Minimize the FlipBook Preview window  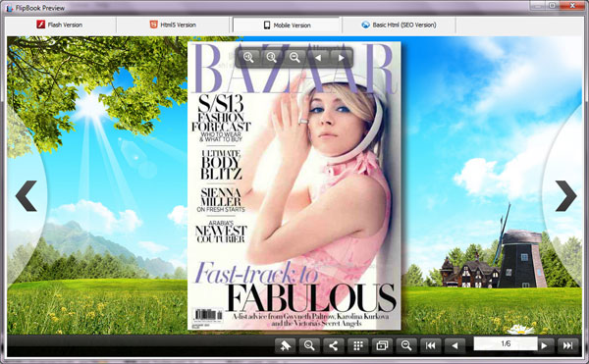(538, 5)
